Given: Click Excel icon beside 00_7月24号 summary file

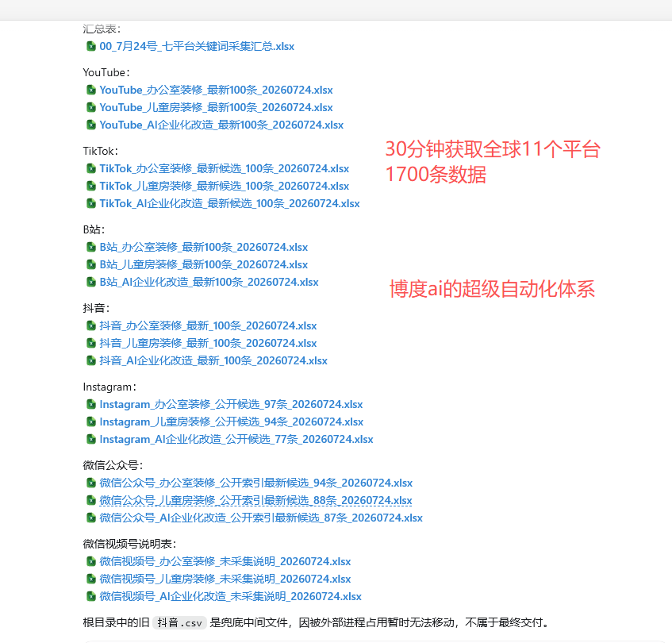Looking at the screenshot, I should (91, 46).
